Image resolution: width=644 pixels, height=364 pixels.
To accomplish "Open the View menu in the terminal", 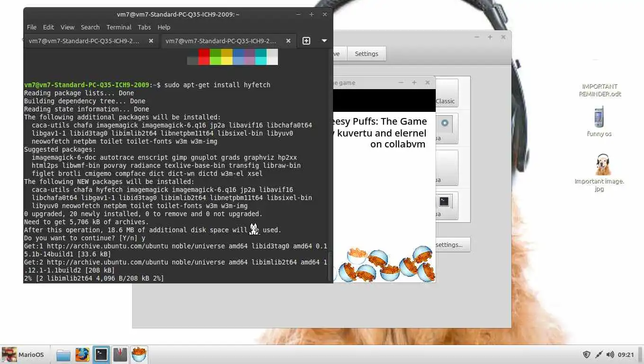I will [x=67, y=27].
